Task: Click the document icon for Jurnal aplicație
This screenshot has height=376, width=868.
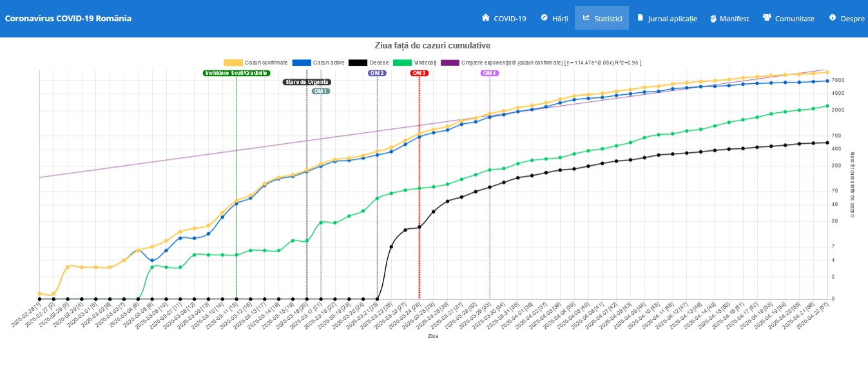Action: click(641, 18)
